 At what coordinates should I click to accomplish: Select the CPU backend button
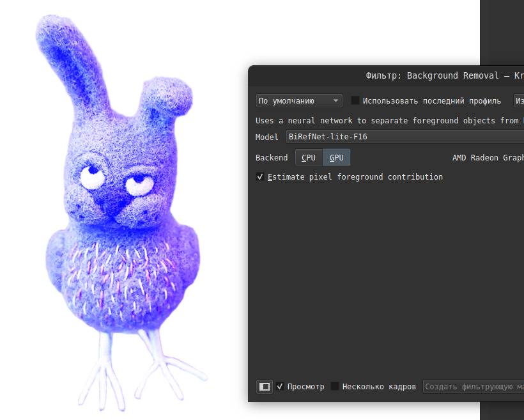point(309,157)
